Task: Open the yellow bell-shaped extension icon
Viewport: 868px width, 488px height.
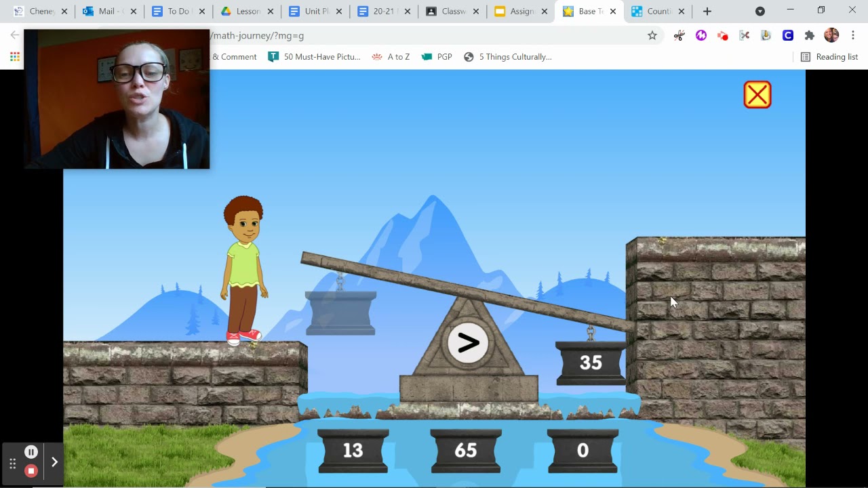Action: [766, 35]
